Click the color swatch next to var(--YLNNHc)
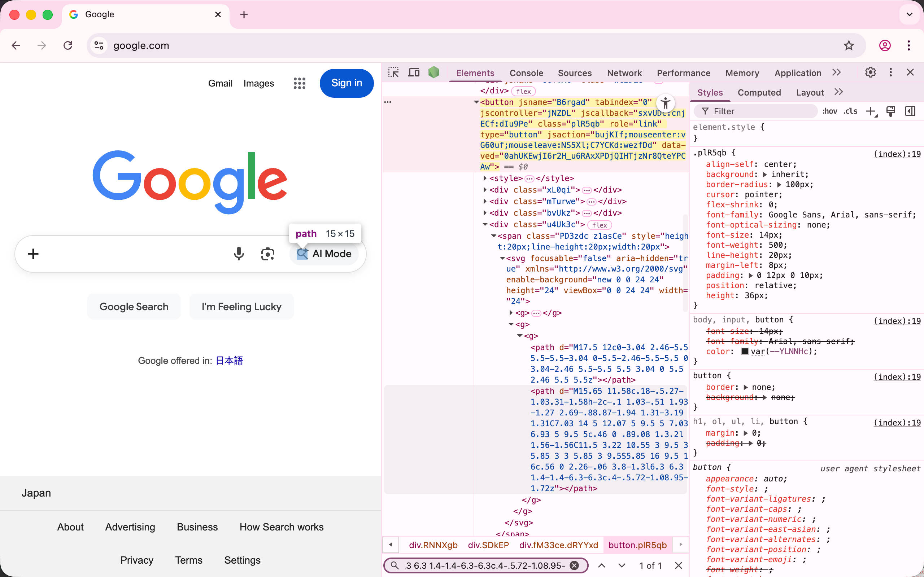Image resolution: width=924 pixels, height=577 pixels. click(x=745, y=352)
